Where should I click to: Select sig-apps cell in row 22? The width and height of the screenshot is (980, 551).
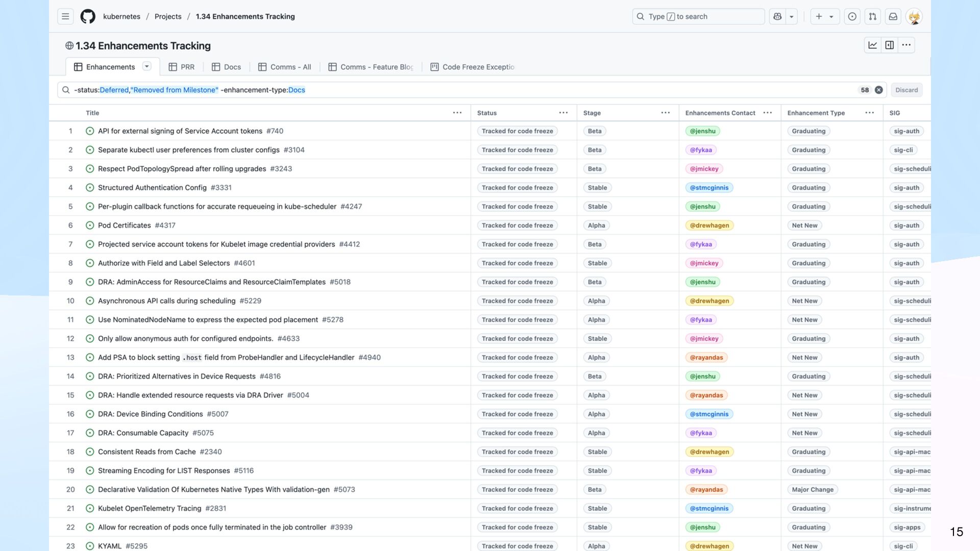point(907,527)
